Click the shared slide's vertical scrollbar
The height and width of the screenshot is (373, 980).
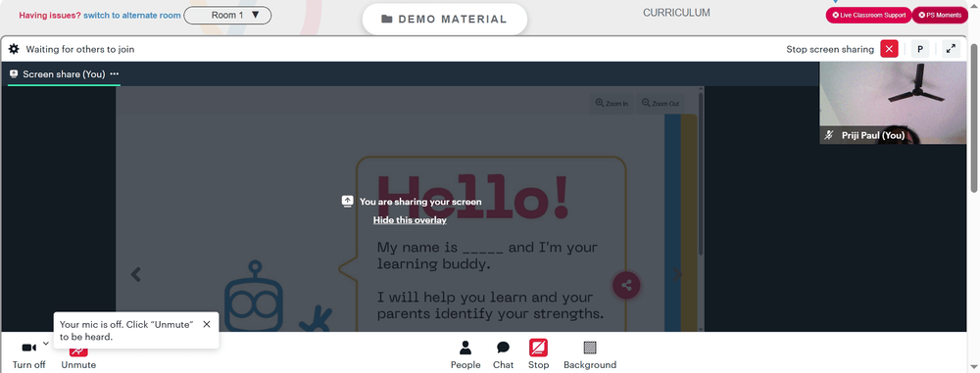click(701, 173)
